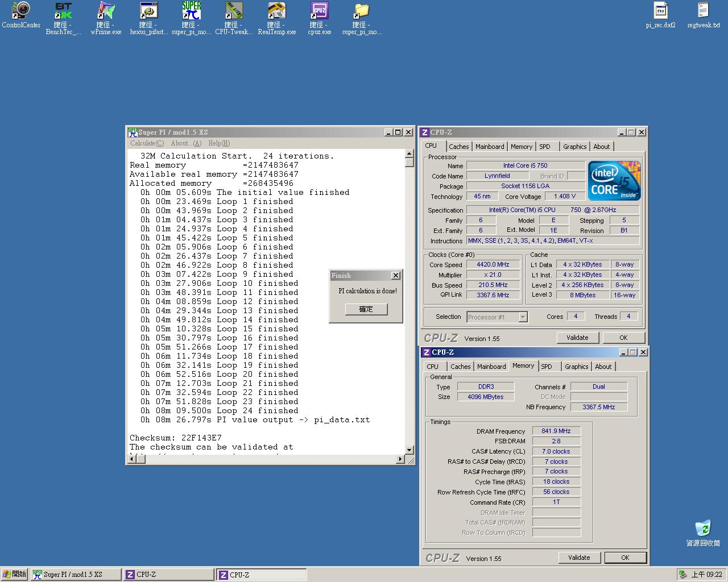Open the RealTemp.exe desktop shortcut

(276, 11)
